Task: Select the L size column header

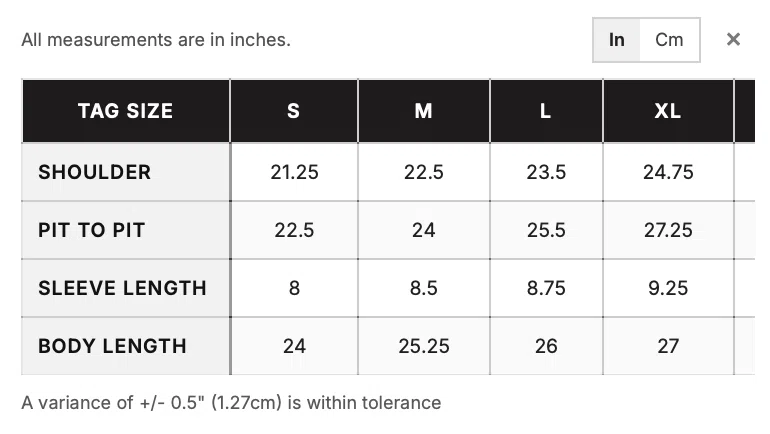Action: tap(546, 111)
